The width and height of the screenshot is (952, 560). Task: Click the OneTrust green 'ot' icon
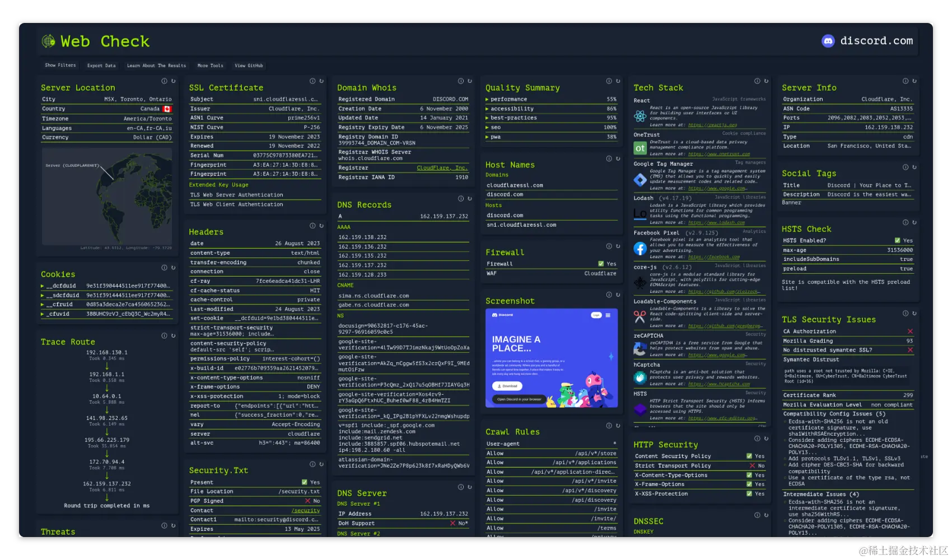(x=640, y=148)
